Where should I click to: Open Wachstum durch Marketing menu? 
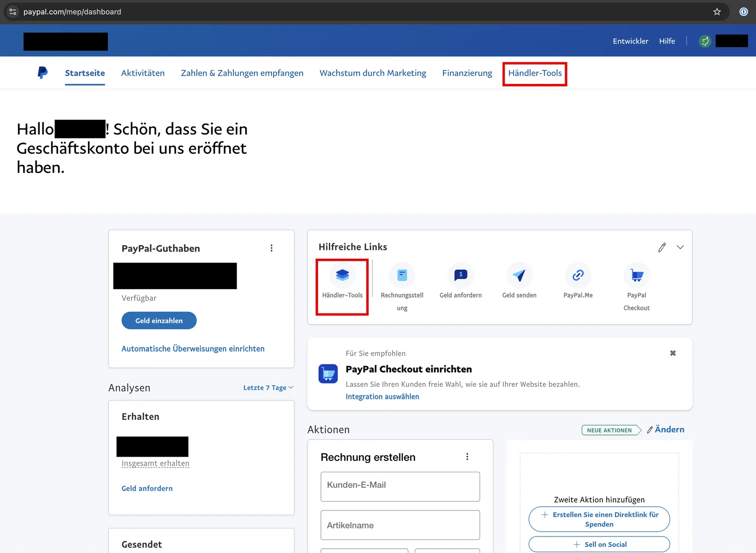click(x=373, y=73)
